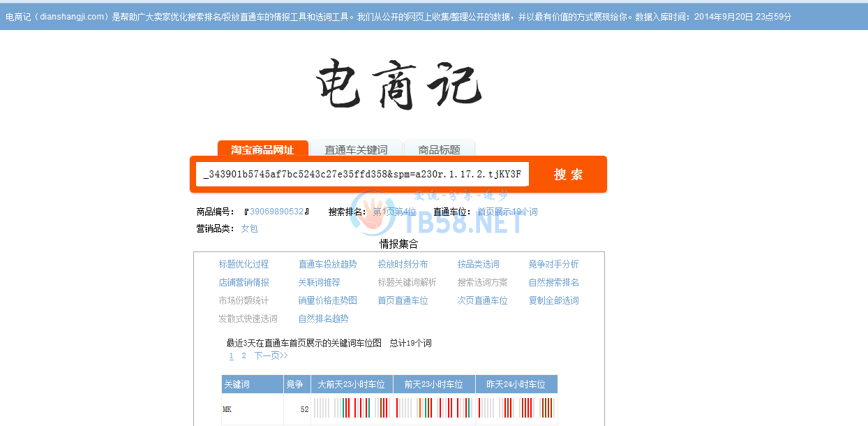Viewport: 868px width, 426px height.
Task: Open the 女包 category link
Action: tap(249, 228)
